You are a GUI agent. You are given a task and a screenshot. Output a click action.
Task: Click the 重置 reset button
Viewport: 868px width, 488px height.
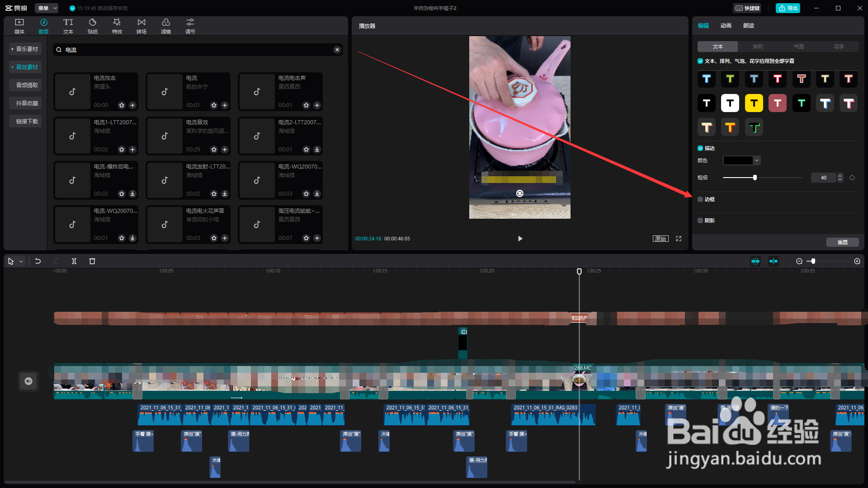842,242
